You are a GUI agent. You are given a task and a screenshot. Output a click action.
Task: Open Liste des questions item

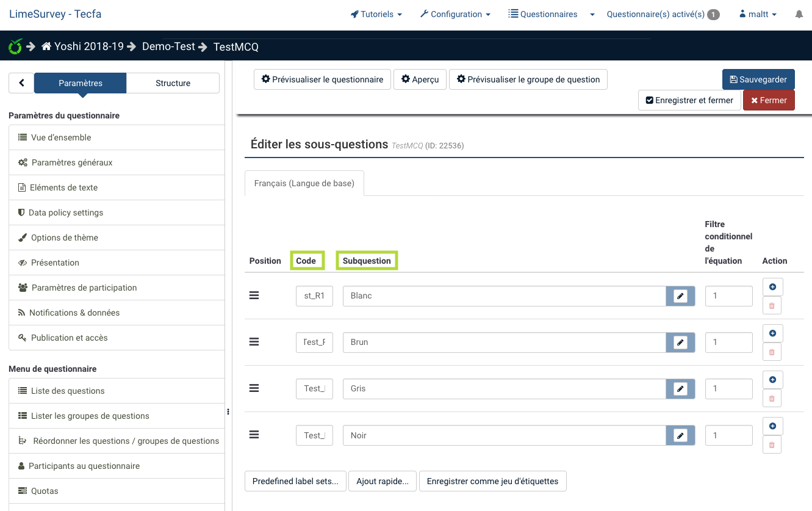click(117, 391)
